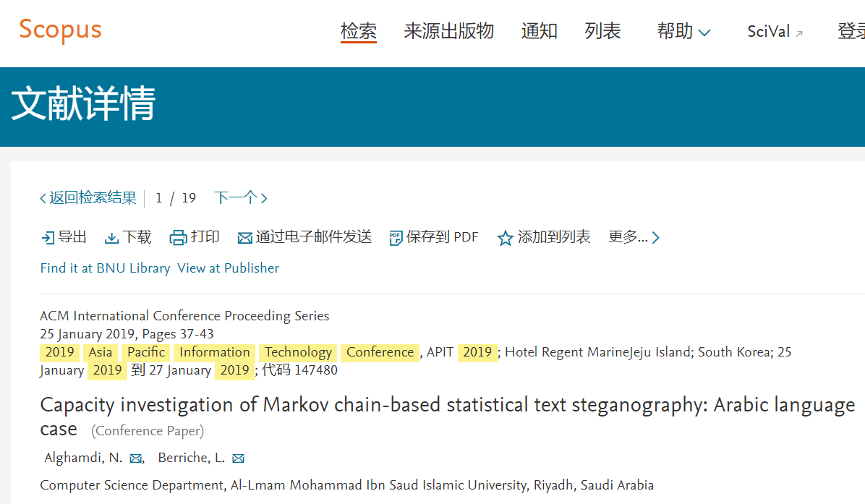Viewport: 865px width, 504px height.
Task: Click View at Publisher link
Action: 228,268
